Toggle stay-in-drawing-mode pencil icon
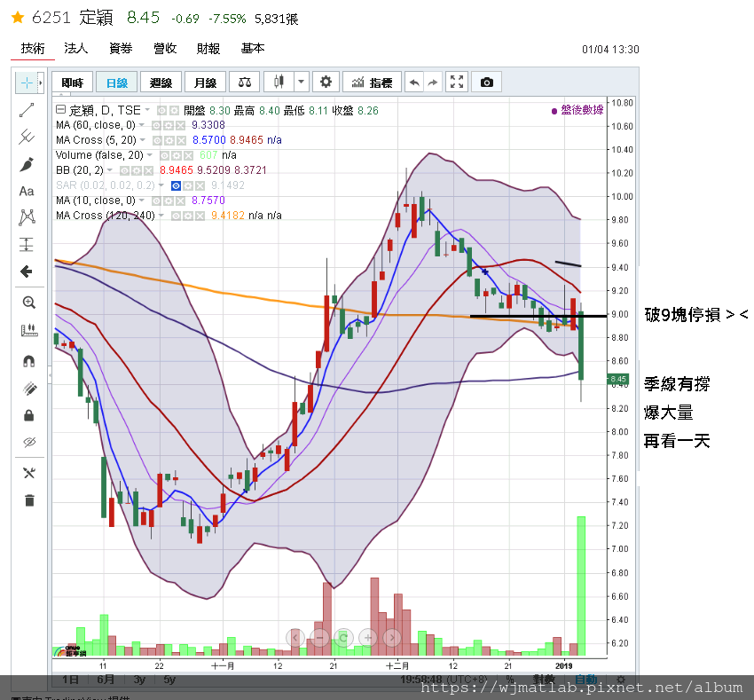754x700 pixels. pyautogui.click(x=29, y=389)
